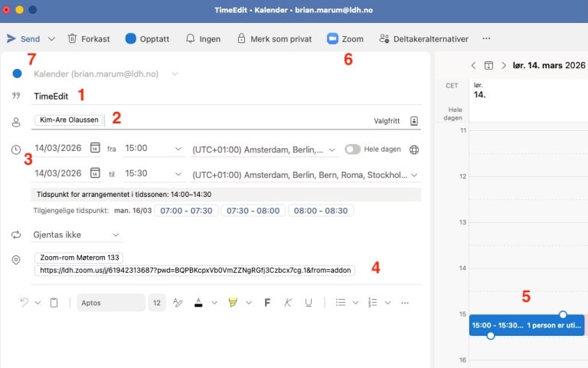Add a Zoom meeting

(345, 38)
